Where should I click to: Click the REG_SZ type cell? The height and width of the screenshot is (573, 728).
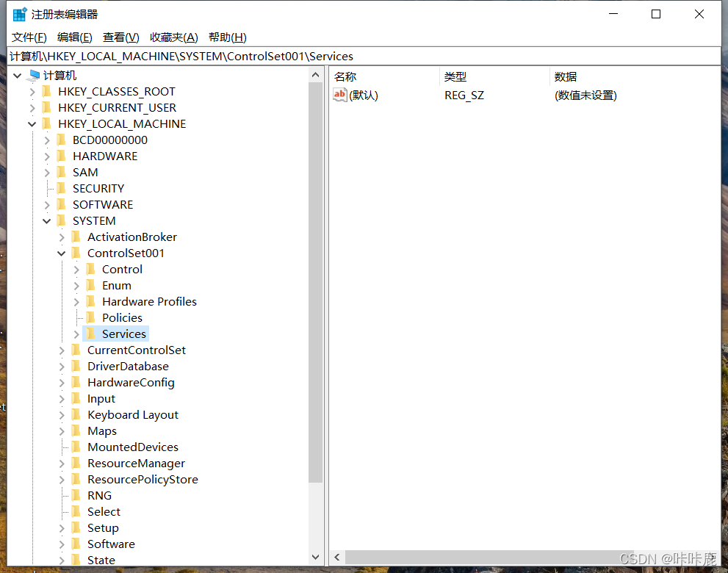[x=464, y=95]
